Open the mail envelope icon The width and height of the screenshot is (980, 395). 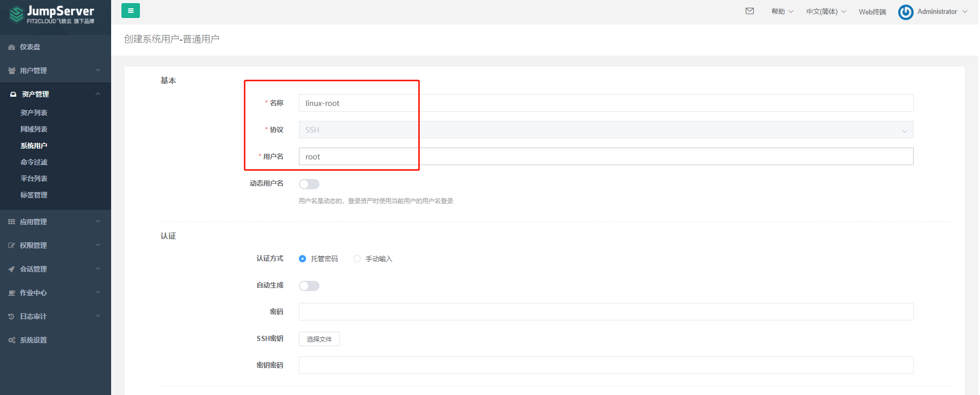[750, 11]
